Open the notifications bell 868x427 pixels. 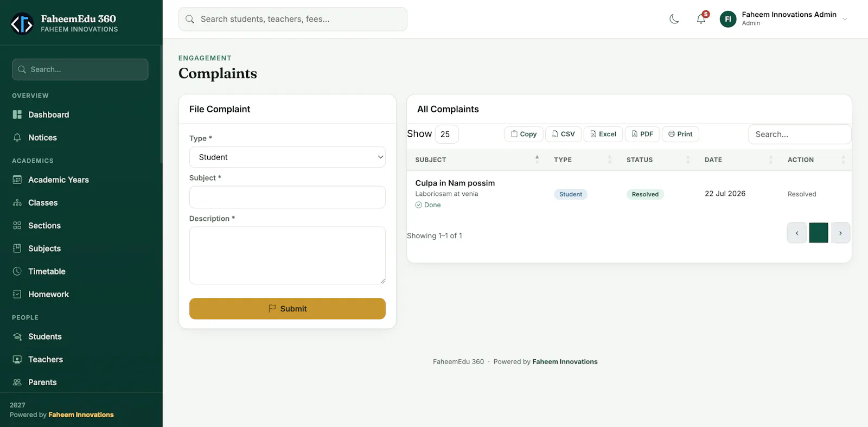[701, 19]
